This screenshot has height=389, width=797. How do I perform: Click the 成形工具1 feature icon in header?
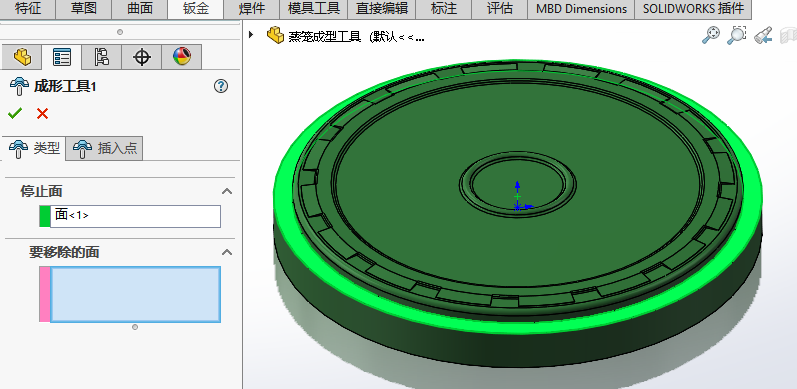coord(19,86)
